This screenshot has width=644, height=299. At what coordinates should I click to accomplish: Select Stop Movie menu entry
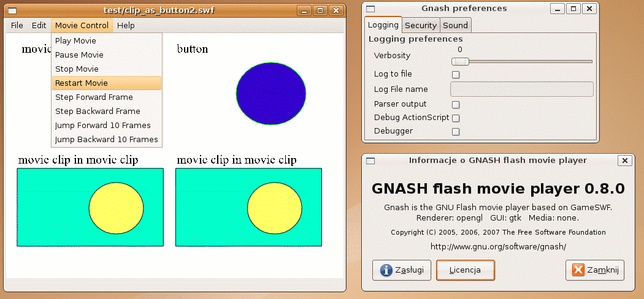coord(106,69)
